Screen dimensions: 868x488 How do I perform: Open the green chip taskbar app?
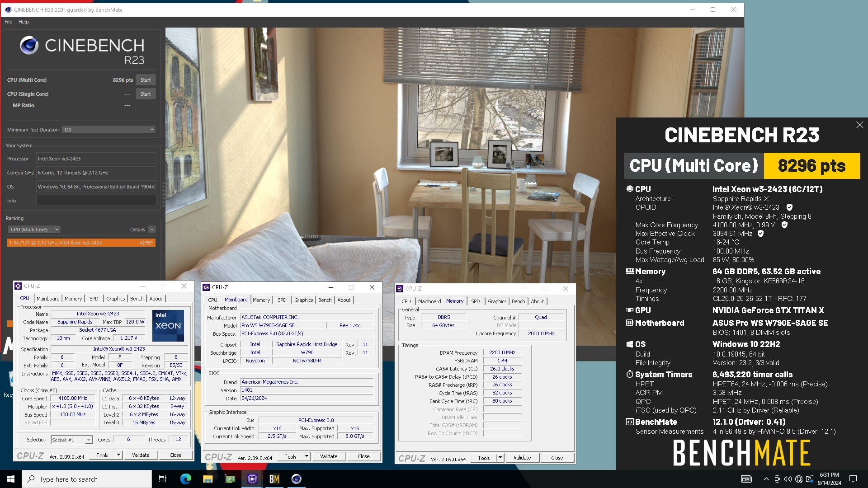point(230,479)
